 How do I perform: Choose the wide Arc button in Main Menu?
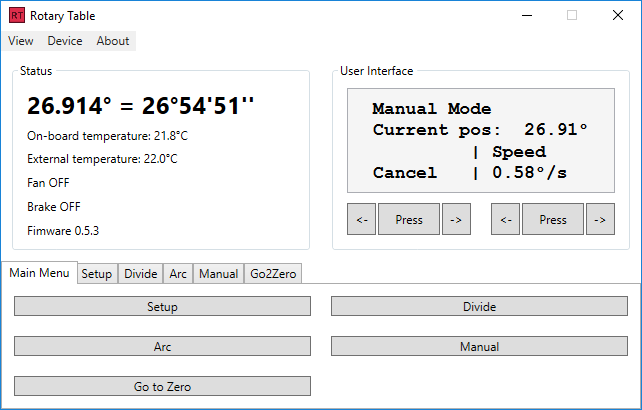162,347
